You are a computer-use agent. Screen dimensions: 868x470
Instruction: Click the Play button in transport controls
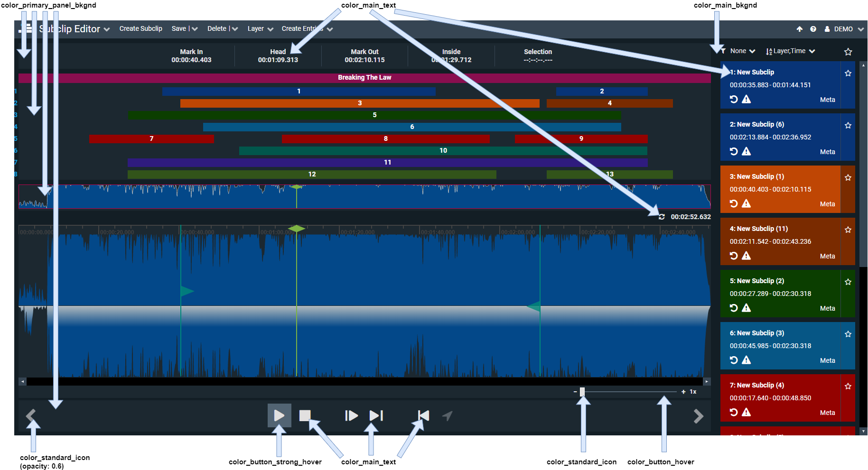279,416
